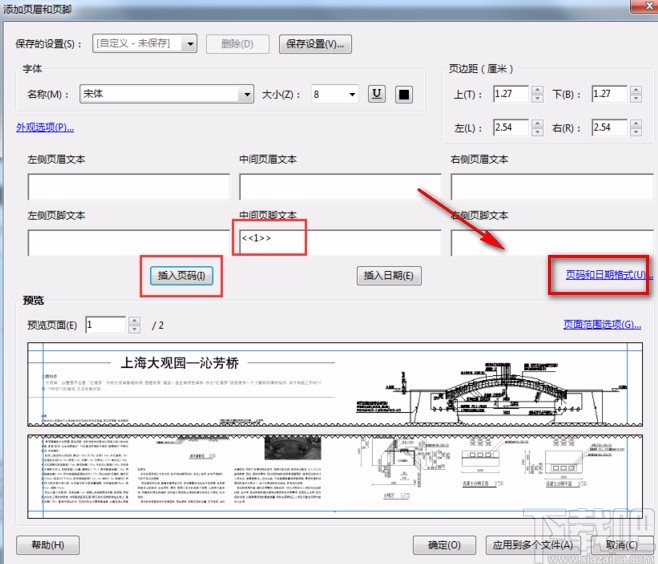
Task: Click the Insert Page Number (I) button
Action: coord(181,276)
